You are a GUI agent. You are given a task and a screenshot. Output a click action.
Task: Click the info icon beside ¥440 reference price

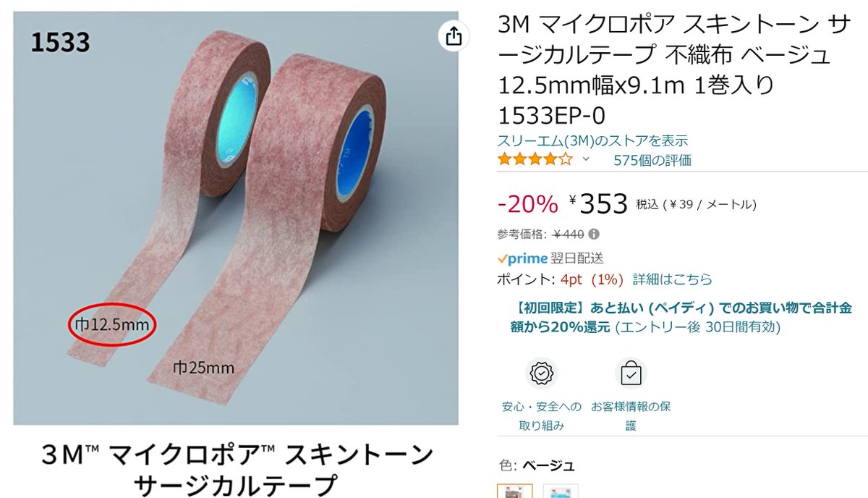pos(594,235)
